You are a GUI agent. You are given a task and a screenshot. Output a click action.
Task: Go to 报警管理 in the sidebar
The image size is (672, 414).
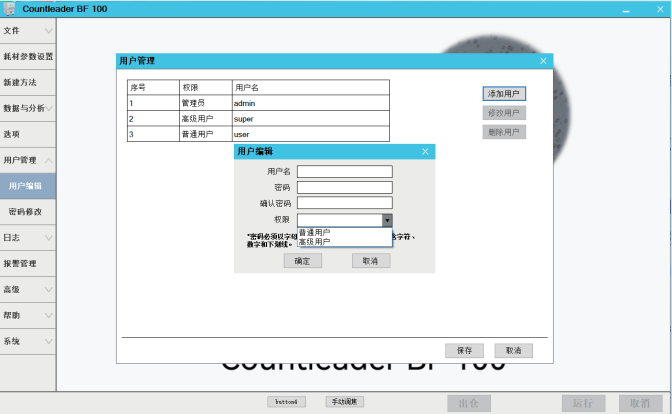tap(27, 264)
